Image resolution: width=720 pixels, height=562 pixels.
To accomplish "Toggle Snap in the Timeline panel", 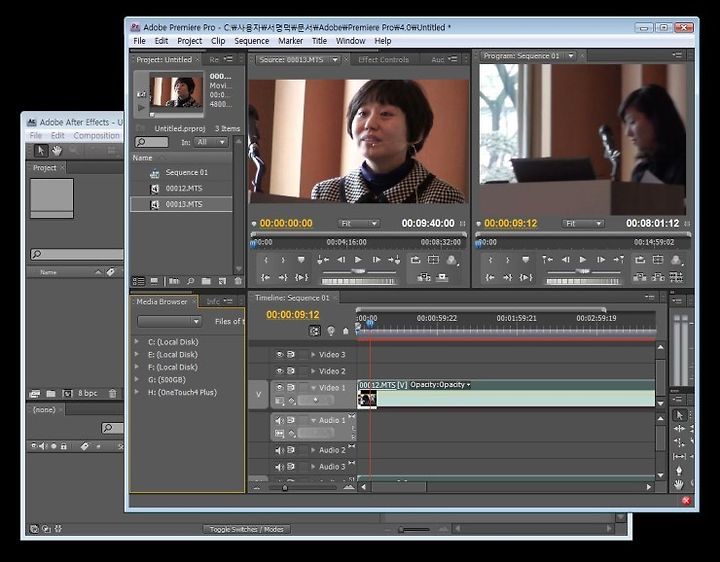I will [x=315, y=331].
